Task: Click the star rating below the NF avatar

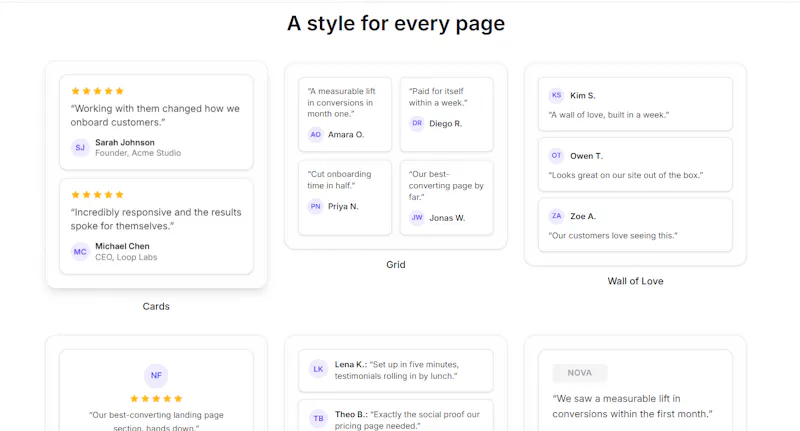Action: click(x=156, y=399)
